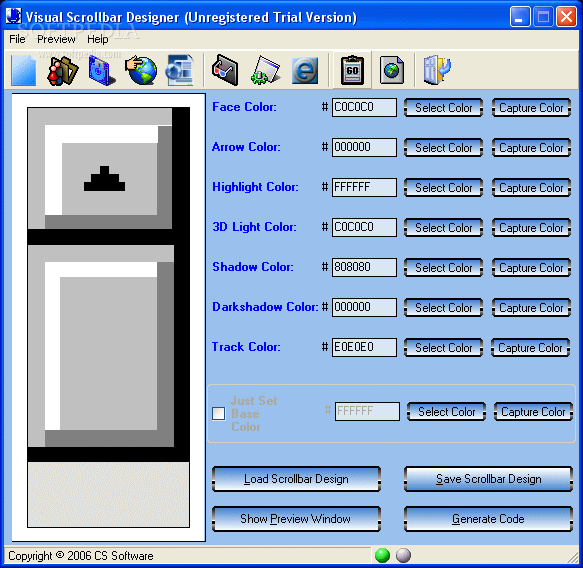Screen dimensions: 583x568
Task: Click the blue floppy disk save icon
Action: [x=102, y=70]
